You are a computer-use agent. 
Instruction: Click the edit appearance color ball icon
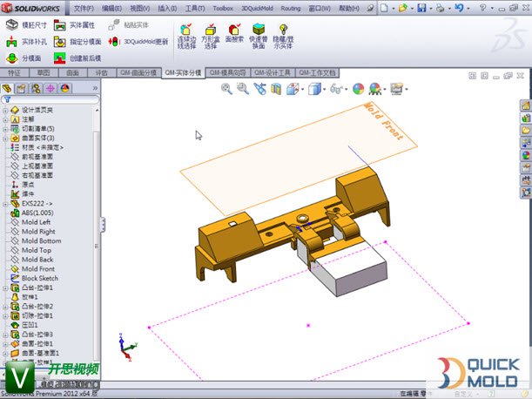click(358, 88)
